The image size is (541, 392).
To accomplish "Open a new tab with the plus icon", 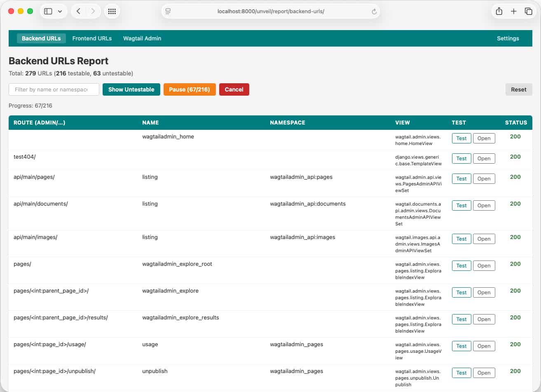I will pos(514,12).
